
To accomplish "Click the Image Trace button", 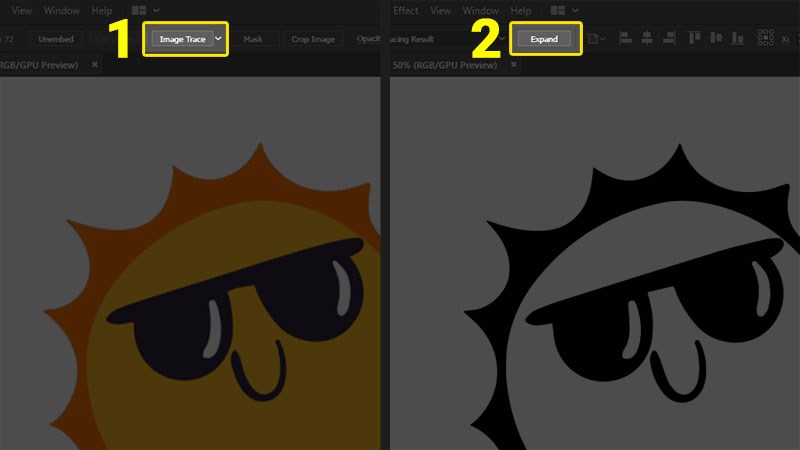I will click(182, 39).
